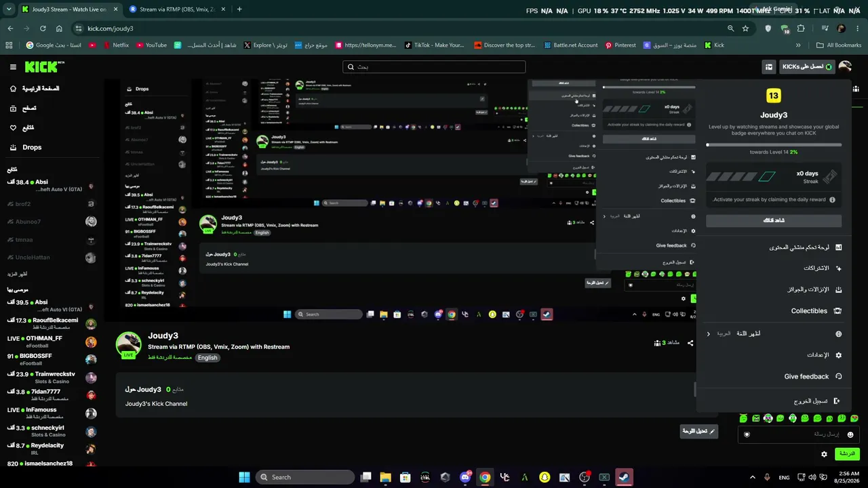
Task: Click the English language tag
Action: coord(208,358)
